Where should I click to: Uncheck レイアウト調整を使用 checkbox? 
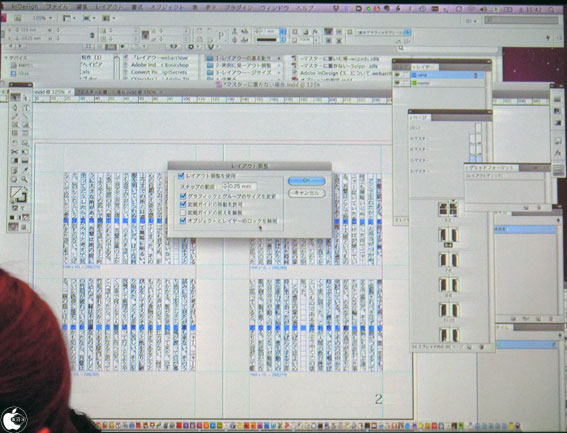181,176
